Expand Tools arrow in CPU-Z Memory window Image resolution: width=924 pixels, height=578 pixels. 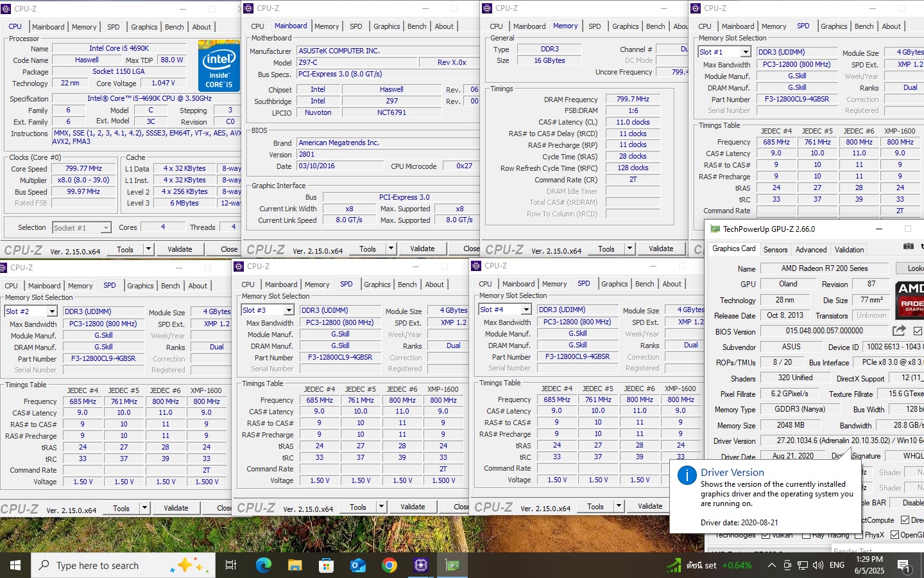point(629,249)
